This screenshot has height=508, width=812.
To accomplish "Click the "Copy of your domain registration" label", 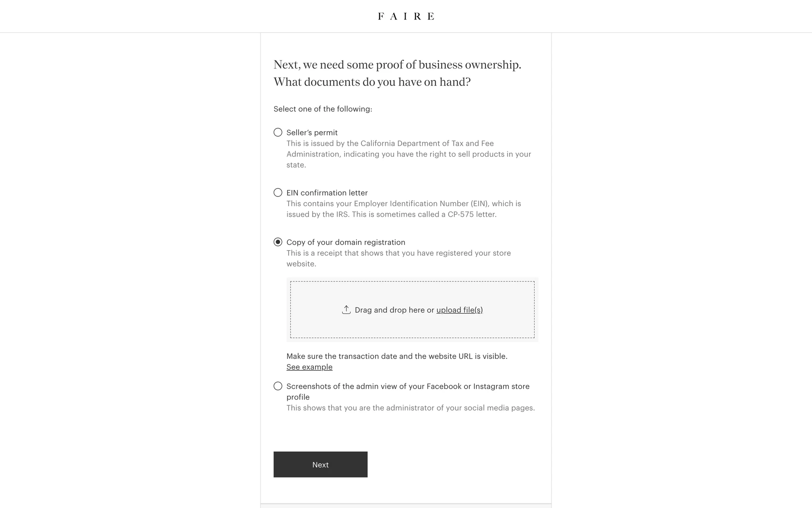I will (346, 242).
